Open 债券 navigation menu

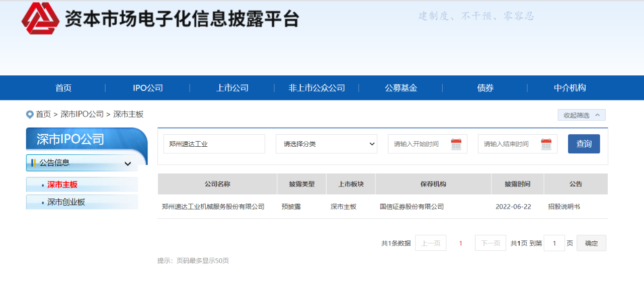click(x=486, y=88)
